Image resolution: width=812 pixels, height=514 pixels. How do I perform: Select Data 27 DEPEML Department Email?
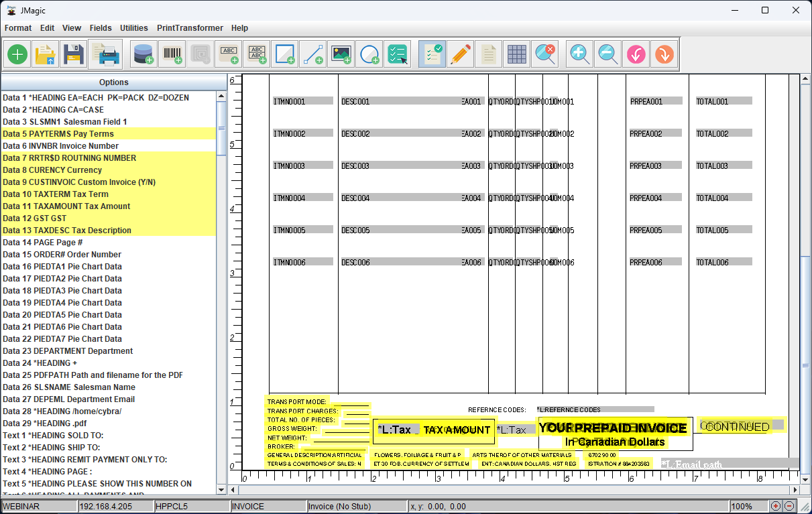[109, 399]
